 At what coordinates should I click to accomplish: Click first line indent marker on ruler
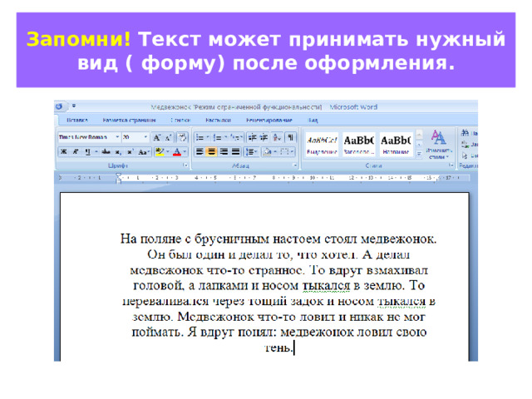(x=118, y=175)
